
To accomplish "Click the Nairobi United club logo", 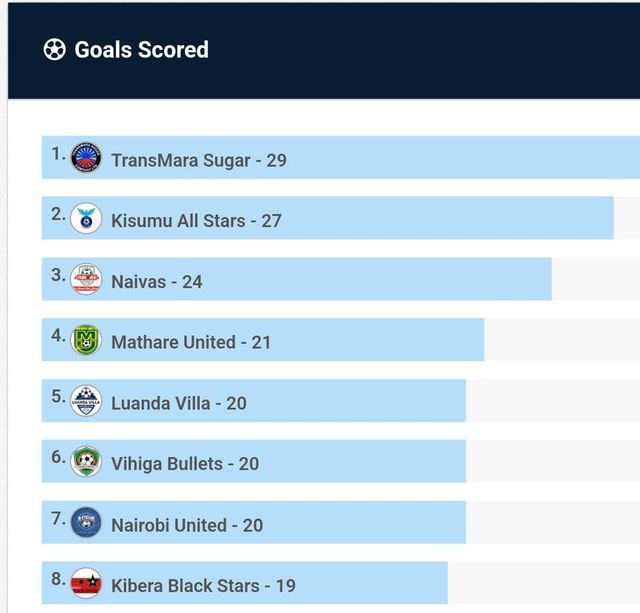I will (x=86, y=524).
